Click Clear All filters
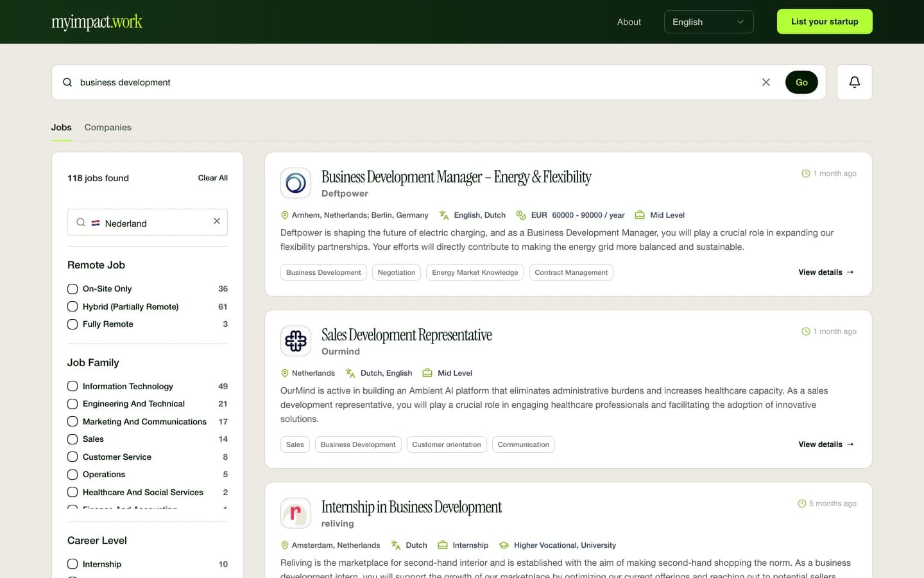 tap(213, 178)
